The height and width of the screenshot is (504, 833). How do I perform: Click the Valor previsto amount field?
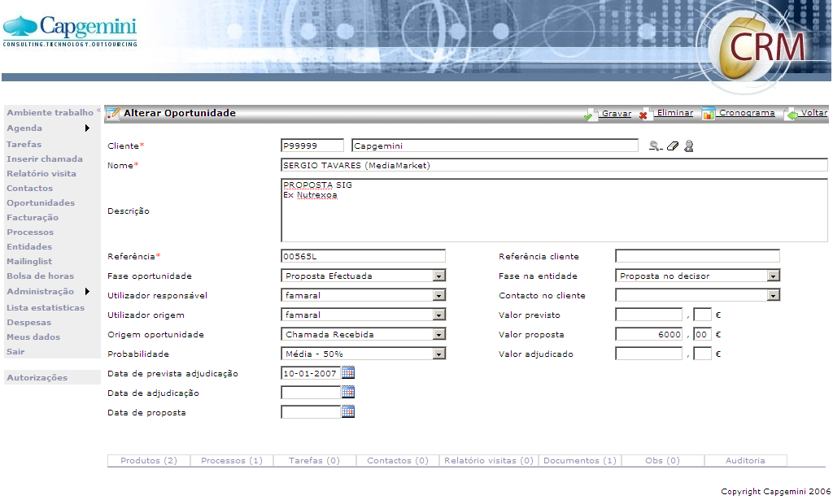pos(648,315)
